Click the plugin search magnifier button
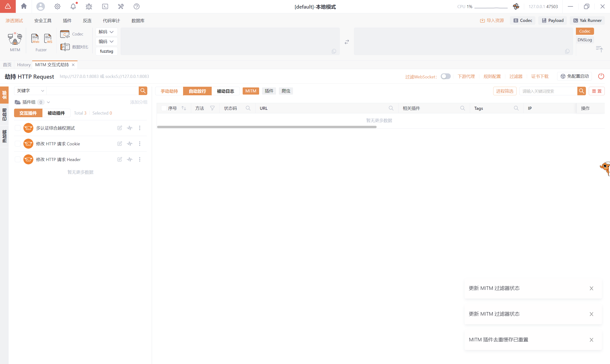This screenshot has width=610, height=364. coord(143,91)
